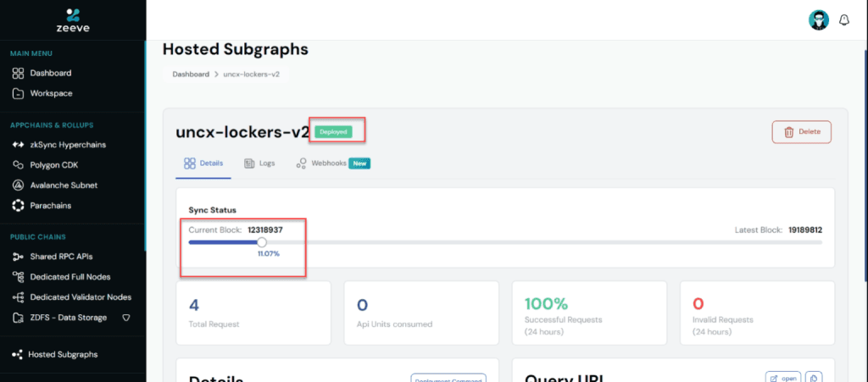
Task: Click the New badge on Webhooks
Action: 359,163
